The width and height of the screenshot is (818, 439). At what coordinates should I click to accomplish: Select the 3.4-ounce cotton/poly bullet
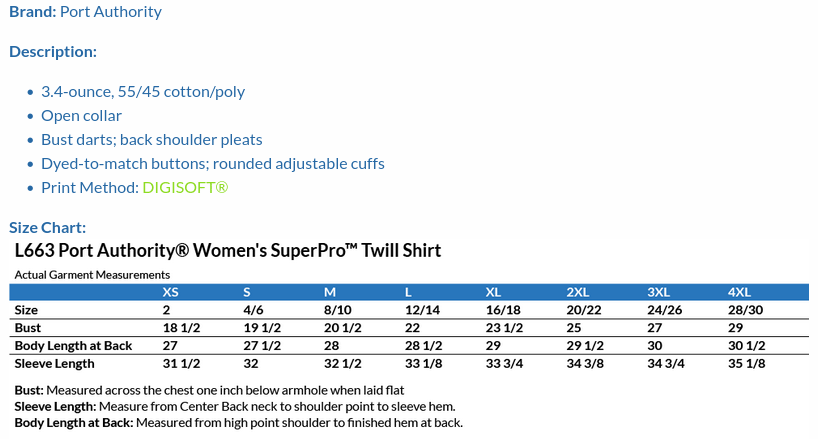(143, 91)
